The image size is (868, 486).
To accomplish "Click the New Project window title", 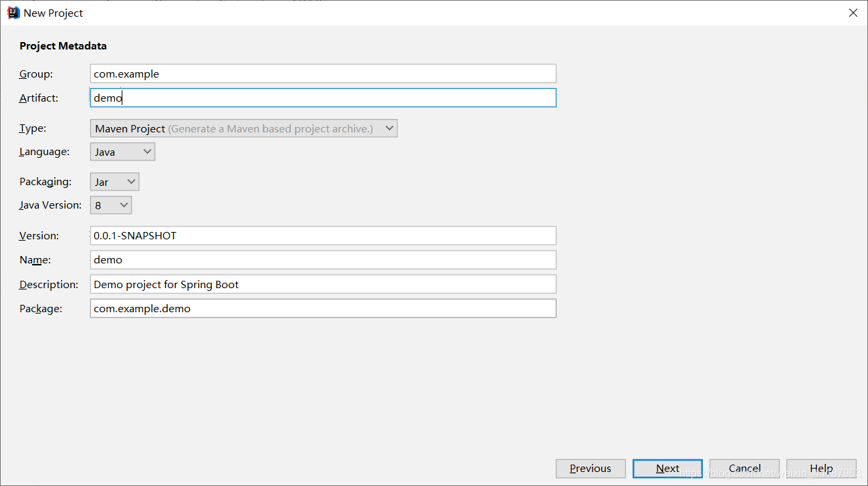I will [53, 13].
